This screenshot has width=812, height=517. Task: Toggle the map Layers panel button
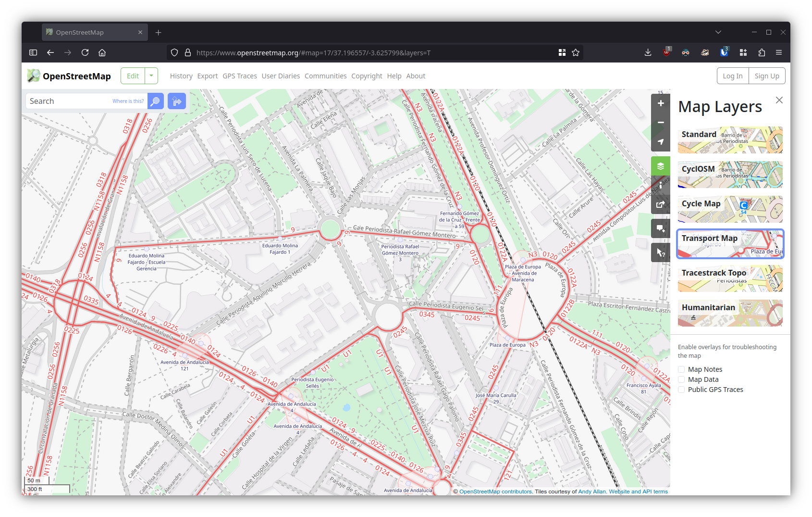[661, 166]
